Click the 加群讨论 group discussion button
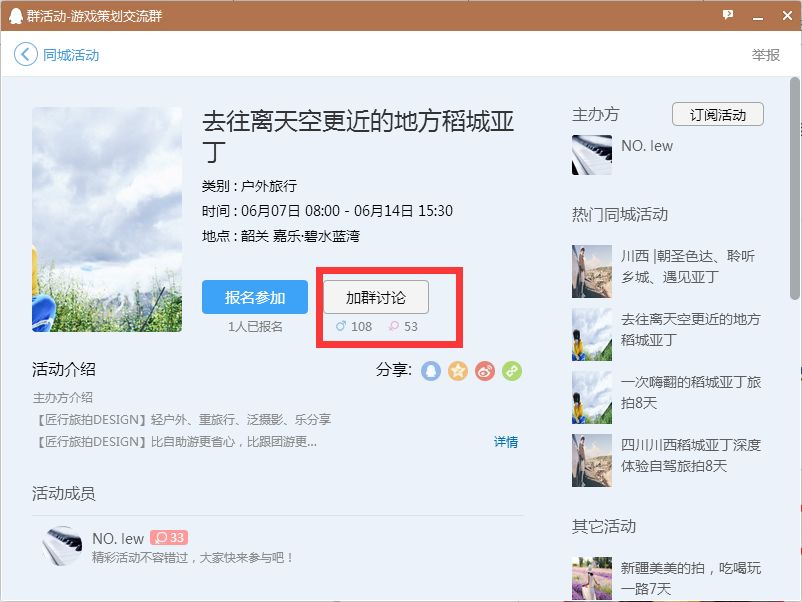Image resolution: width=802 pixels, height=602 pixels. tap(375, 297)
